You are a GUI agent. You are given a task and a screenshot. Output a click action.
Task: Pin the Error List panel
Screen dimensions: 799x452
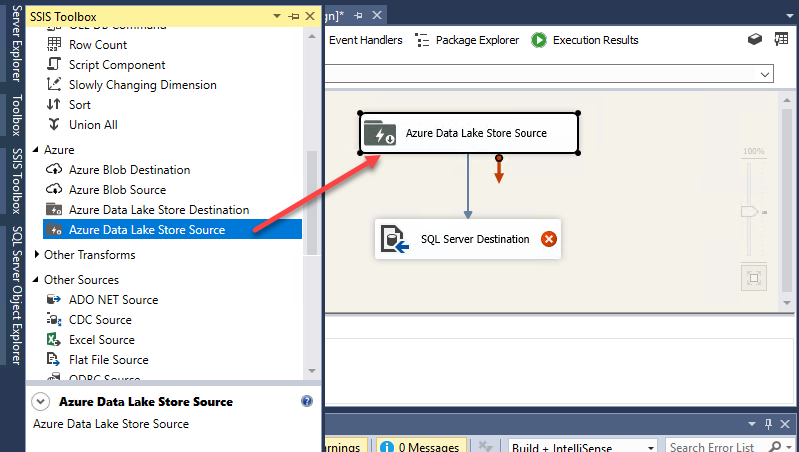click(x=768, y=423)
